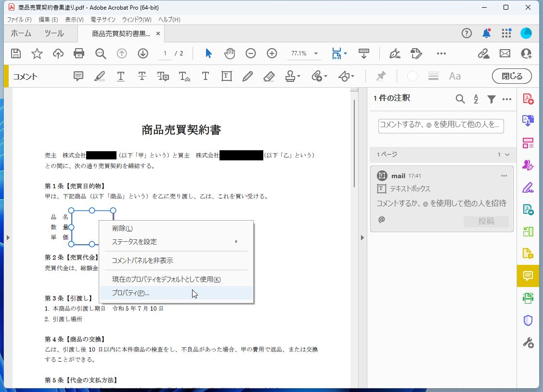Toggle the comments filter icon
This screenshot has width=543, height=392.
[x=491, y=99]
